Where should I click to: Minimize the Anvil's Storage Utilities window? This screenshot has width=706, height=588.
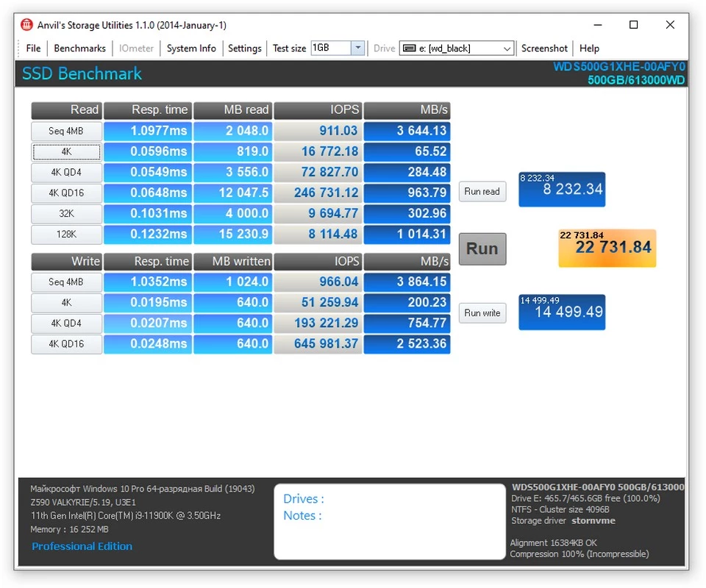[598, 25]
